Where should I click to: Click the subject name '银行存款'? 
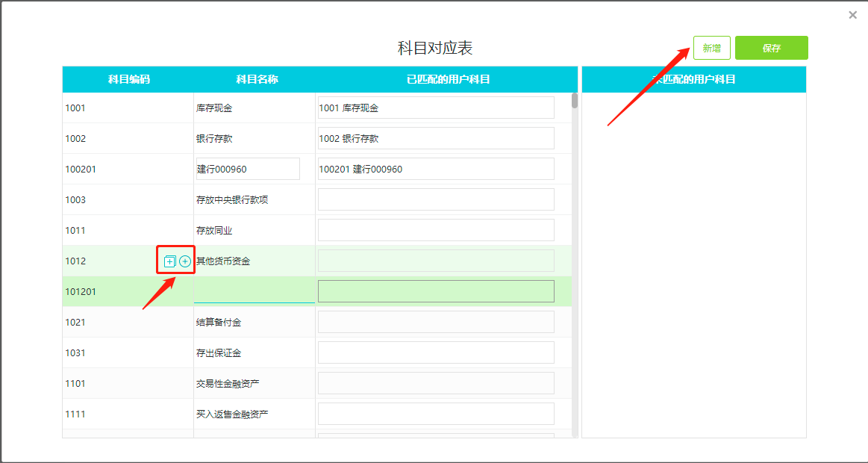point(214,138)
